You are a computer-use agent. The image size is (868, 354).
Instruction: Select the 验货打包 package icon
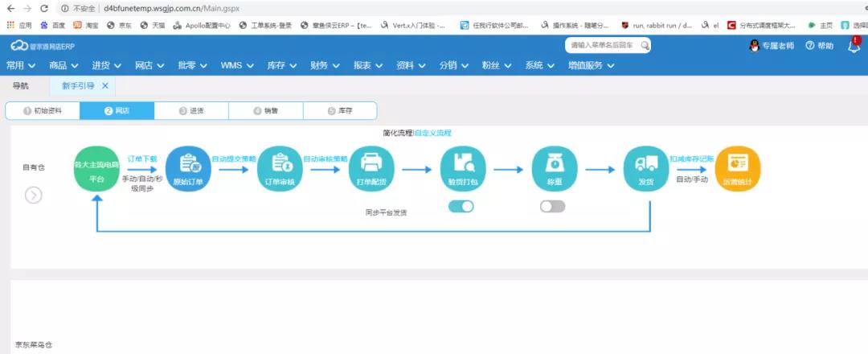pyautogui.click(x=463, y=167)
